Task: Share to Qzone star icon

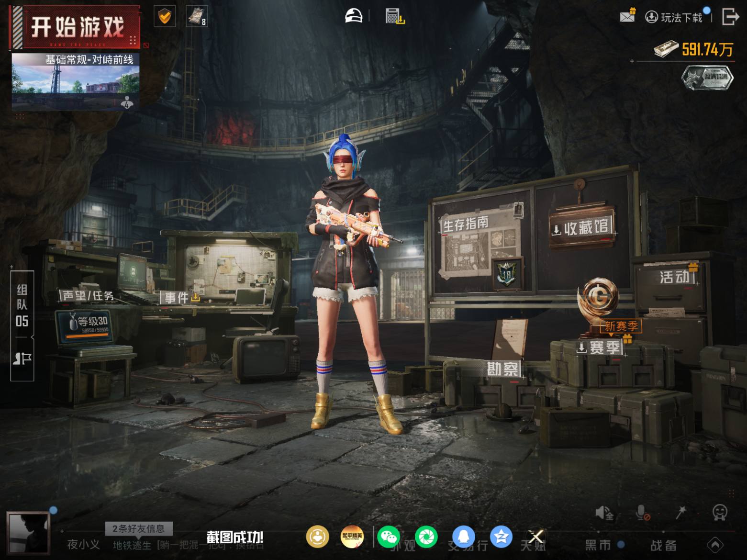Action: (x=501, y=537)
